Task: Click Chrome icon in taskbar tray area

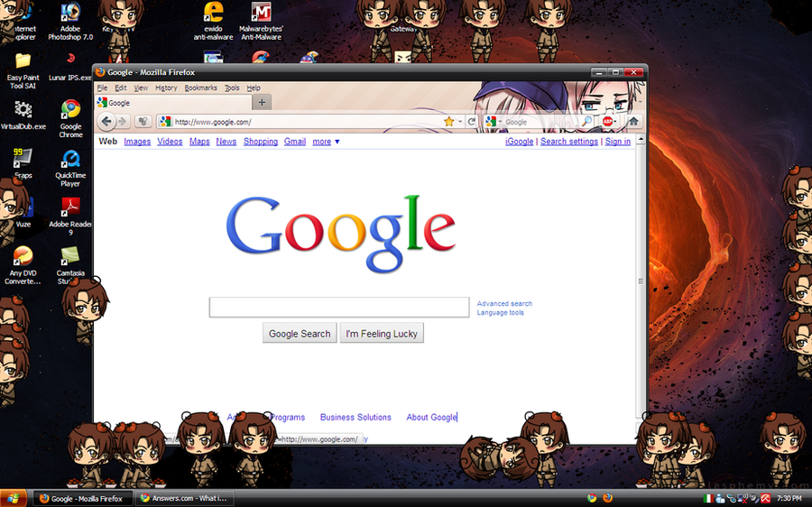Action: point(592,498)
